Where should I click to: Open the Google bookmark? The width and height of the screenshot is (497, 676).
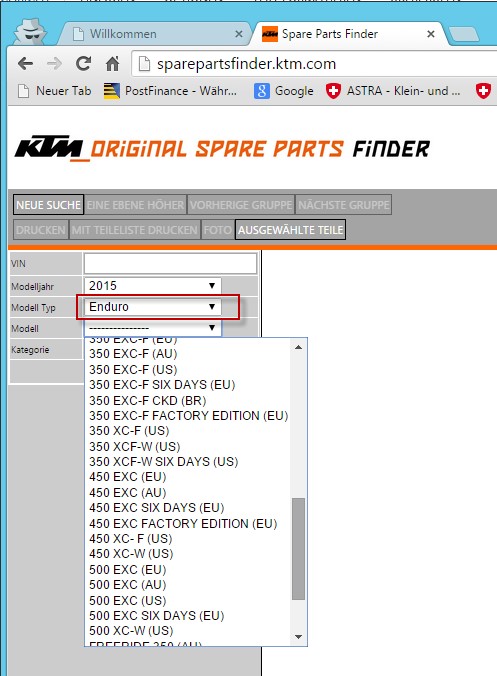click(x=284, y=91)
